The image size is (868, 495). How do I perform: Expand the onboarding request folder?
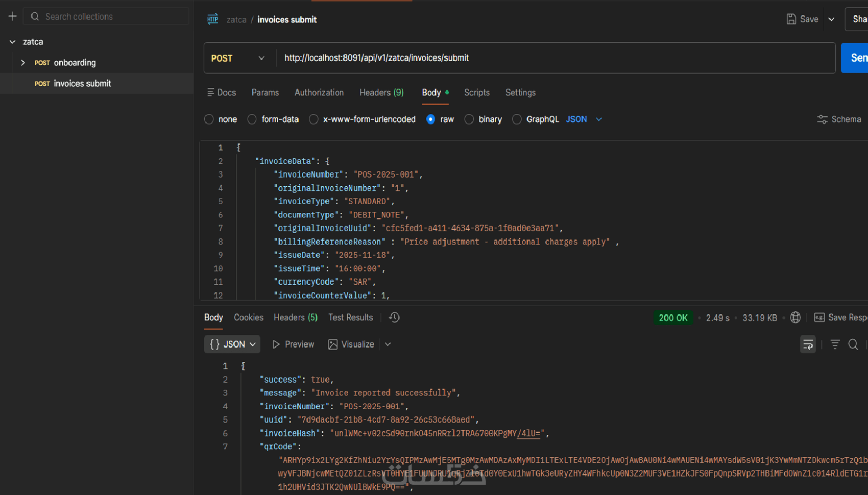pyautogui.click(x=23, y=63)
